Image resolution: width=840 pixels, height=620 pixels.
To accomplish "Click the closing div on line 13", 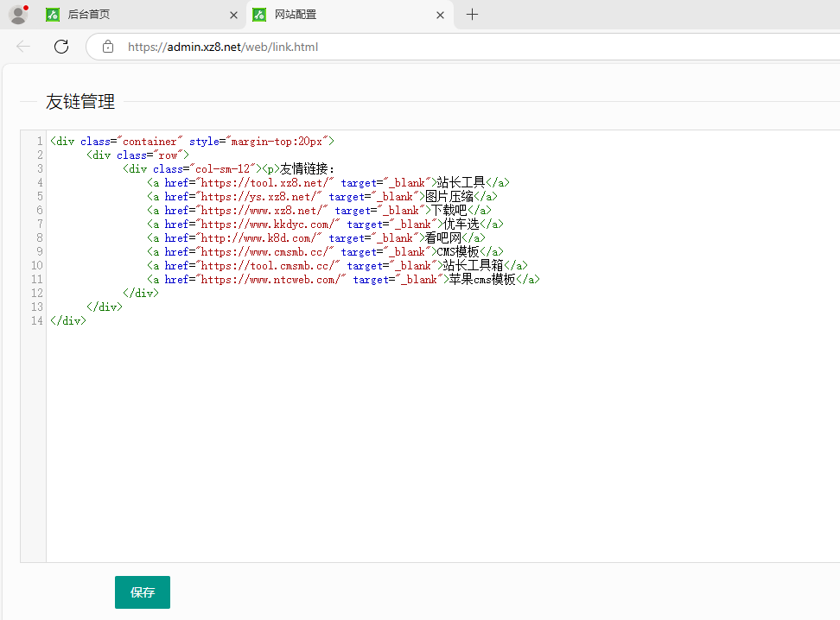I will (x=105, y=307).
